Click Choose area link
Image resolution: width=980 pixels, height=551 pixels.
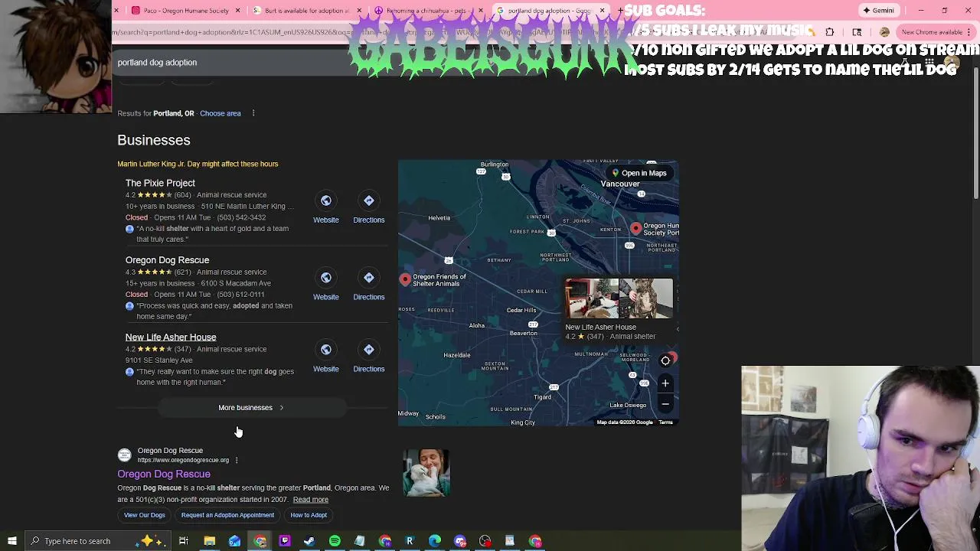220,113
